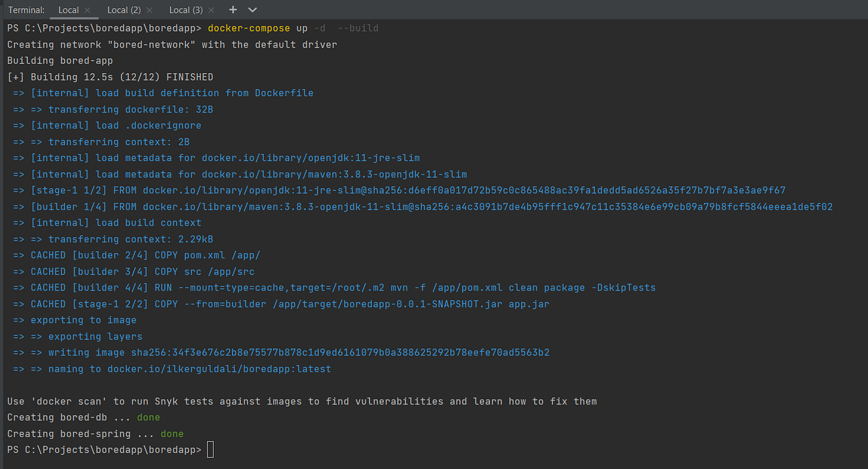Screen dimensions: 868x469
Task: Click 'naming to docker.io/ilkerguldali/boredapp:latest' line
Action: [172, 369]
